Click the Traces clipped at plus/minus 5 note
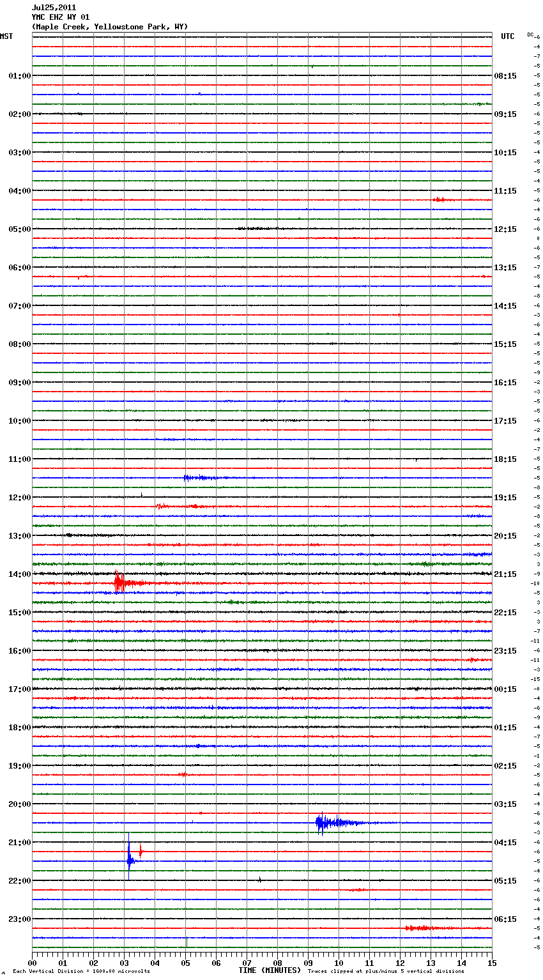 386,972
